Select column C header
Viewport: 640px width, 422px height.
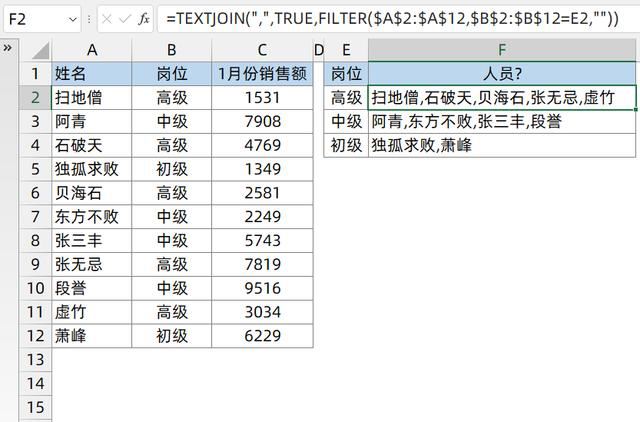tap(262, 50)
